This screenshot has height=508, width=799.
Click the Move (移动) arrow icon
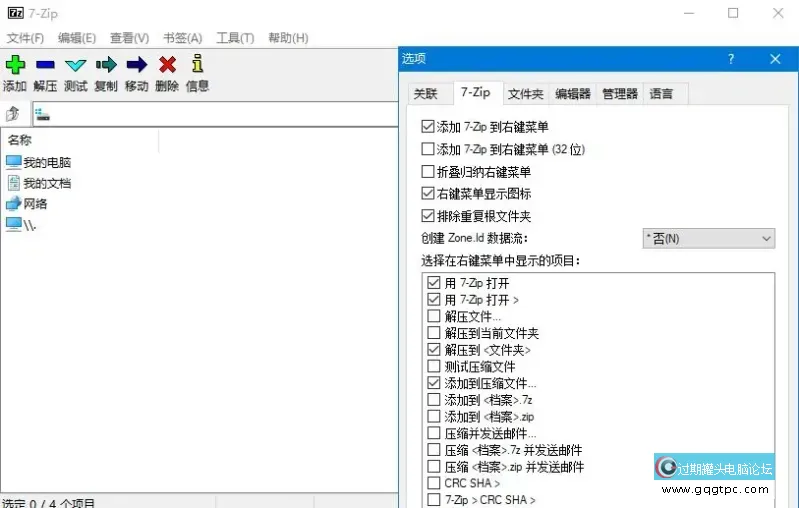(x=137, y=65)
